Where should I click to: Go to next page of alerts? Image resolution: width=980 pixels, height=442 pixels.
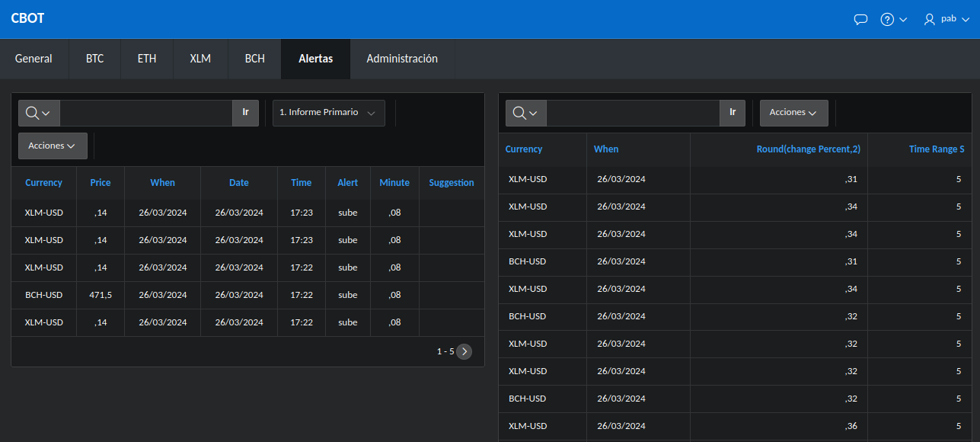(x=464, y=351)
